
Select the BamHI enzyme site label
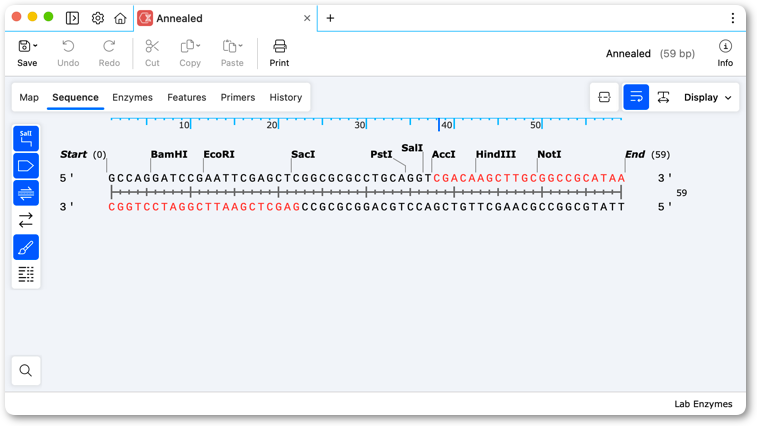(x=169, y=154)
